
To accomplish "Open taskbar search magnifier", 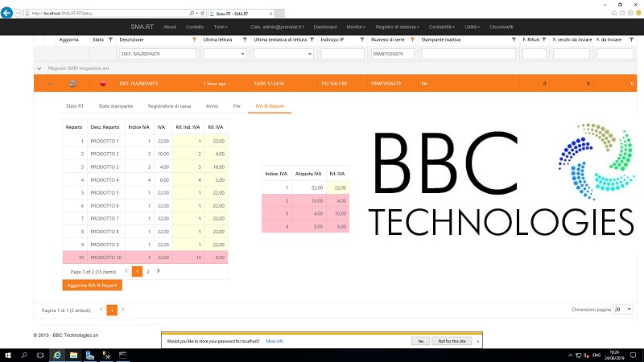I will [24, 356].
